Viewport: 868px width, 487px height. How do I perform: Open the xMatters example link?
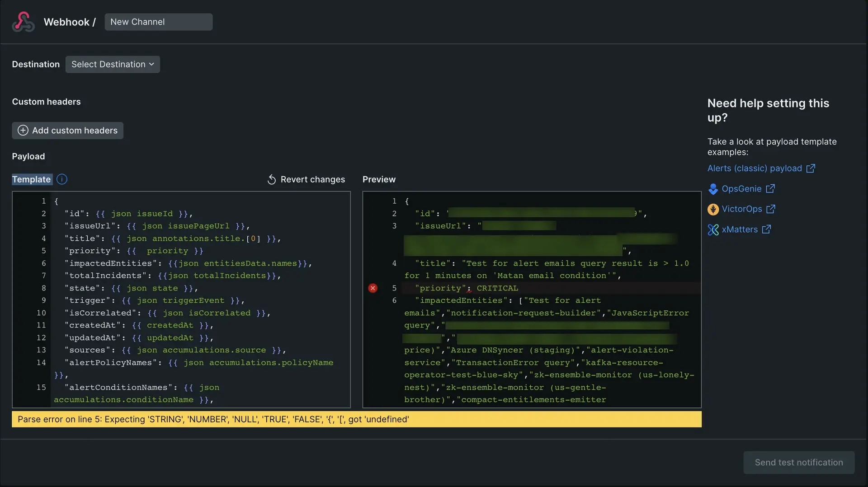click(740, 229)
